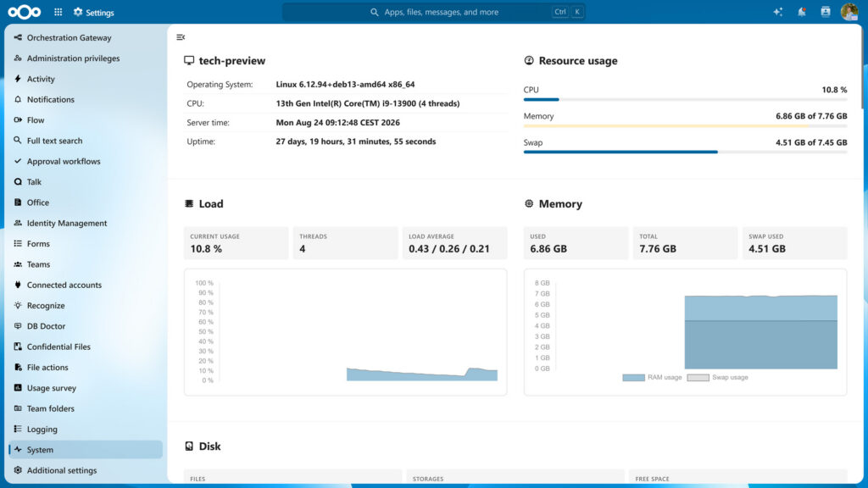Click the Teams people icon

click(18, 264)
